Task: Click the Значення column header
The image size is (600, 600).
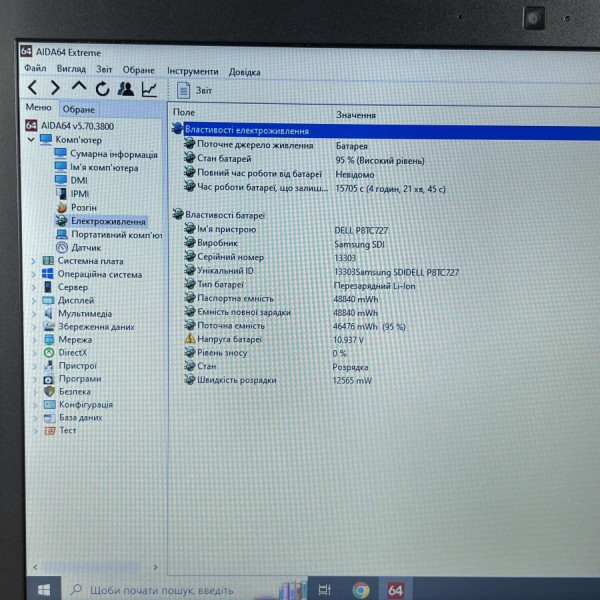Action: [356, 115]
